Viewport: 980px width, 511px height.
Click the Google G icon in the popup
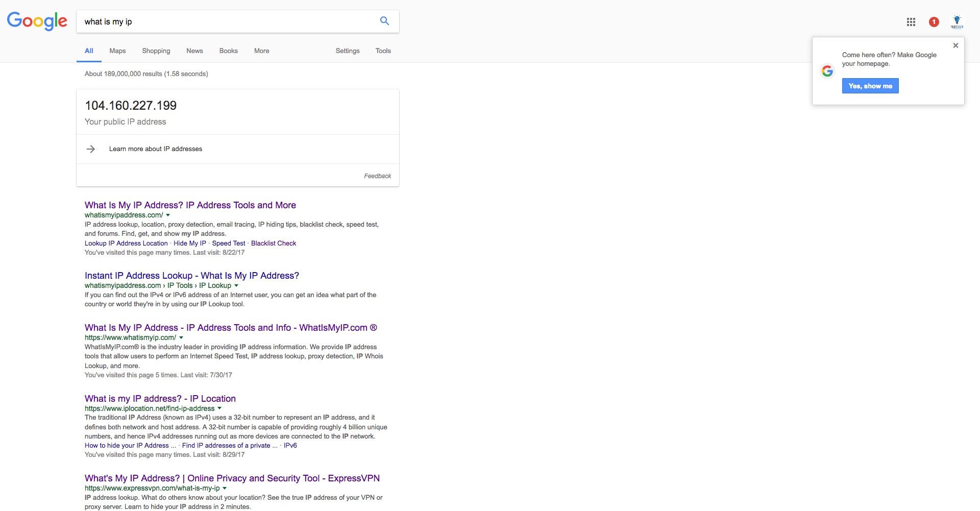[x=827, y=71]
